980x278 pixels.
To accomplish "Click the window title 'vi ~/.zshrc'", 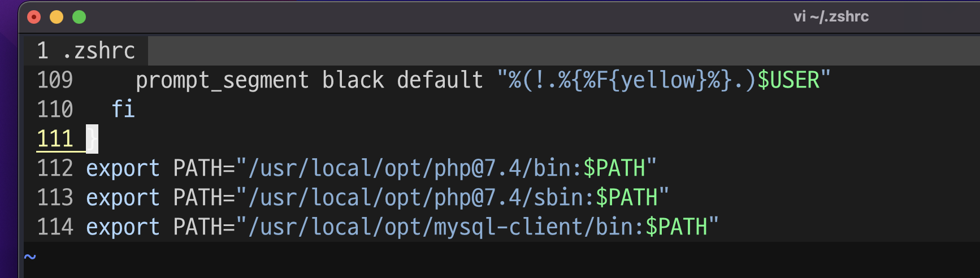I will tap(831, 16).
